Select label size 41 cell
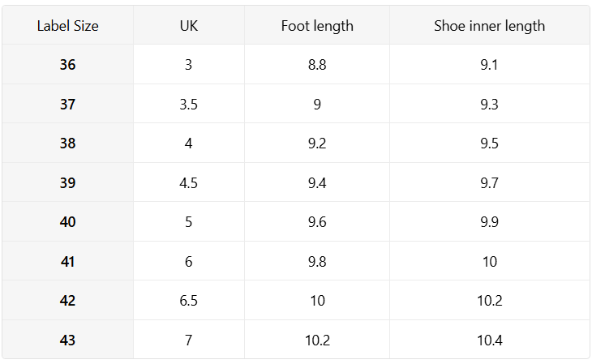Image resolution: width=592 pixels, height=364 pixels. (x=67, y=261)
